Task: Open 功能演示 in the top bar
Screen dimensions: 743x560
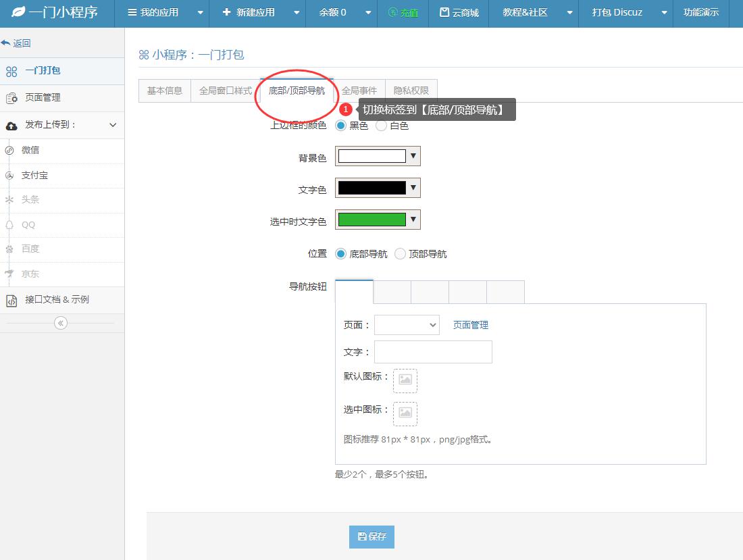Action: [701, 12]
